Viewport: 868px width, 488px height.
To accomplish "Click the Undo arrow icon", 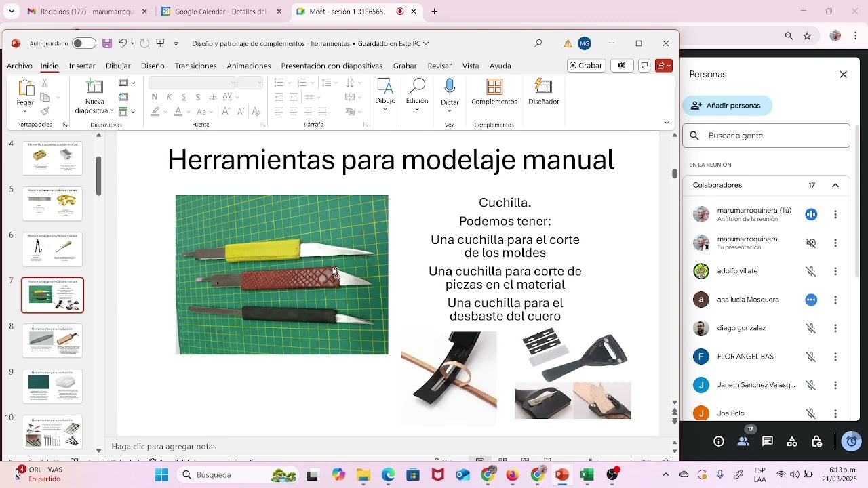I will coord(123,43).
